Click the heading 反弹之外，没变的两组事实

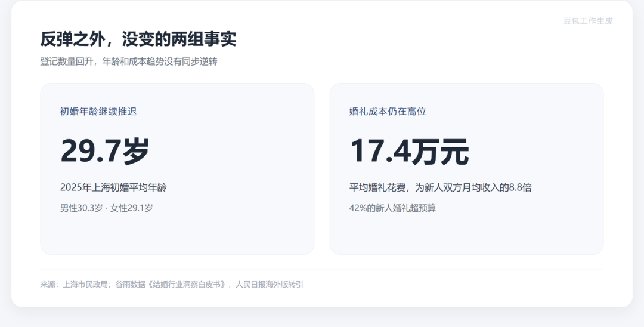(138, 39)
